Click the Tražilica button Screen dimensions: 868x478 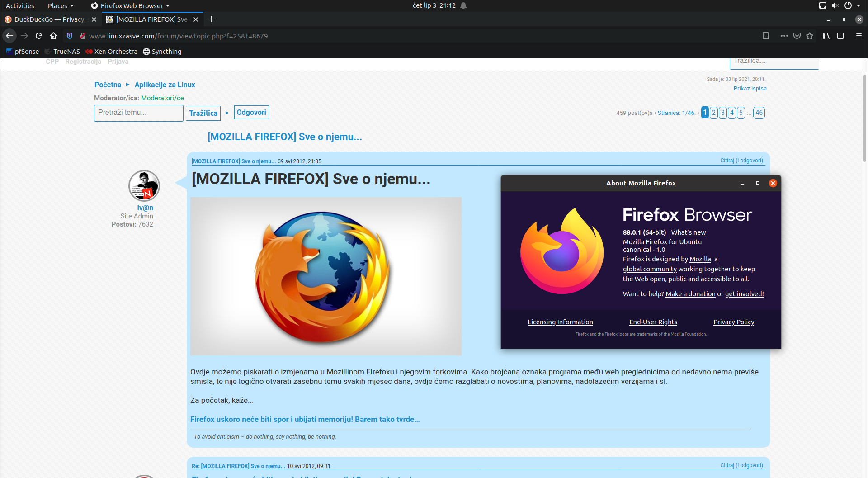[203, 113]
